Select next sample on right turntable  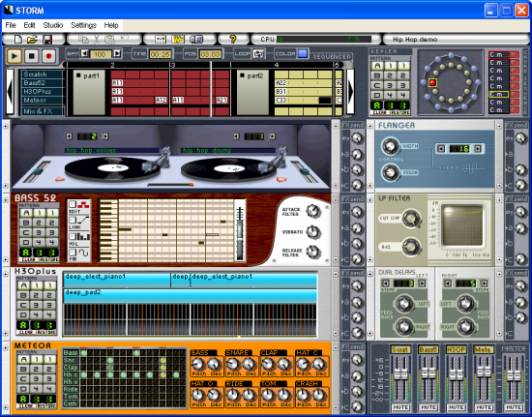[272, 136]
